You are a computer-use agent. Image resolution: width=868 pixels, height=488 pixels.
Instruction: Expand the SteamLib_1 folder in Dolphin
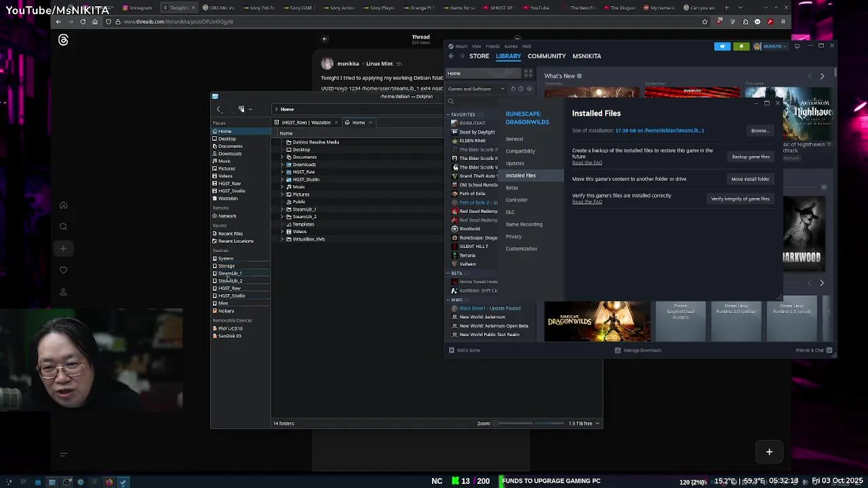point(282,209)
